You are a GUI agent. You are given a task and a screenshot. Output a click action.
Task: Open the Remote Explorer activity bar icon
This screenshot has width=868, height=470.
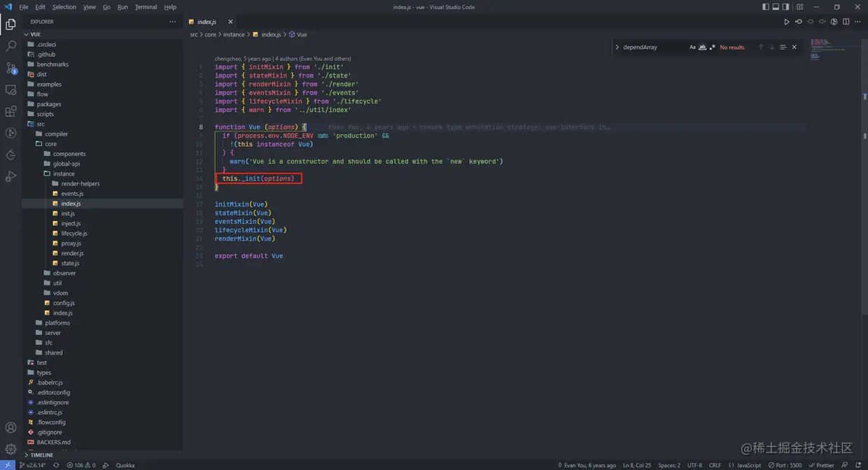10,90
